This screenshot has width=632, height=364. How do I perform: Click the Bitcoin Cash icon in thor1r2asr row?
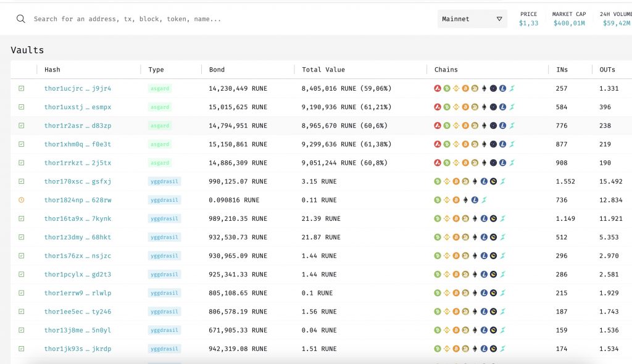coord(447,125)
